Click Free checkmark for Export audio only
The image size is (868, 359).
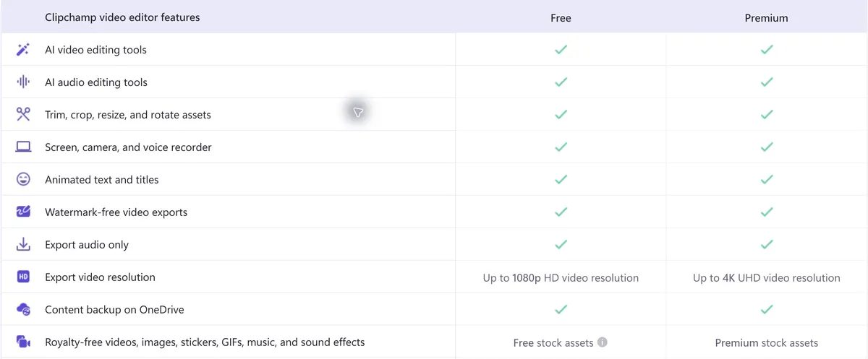click(x=561, y=245)
